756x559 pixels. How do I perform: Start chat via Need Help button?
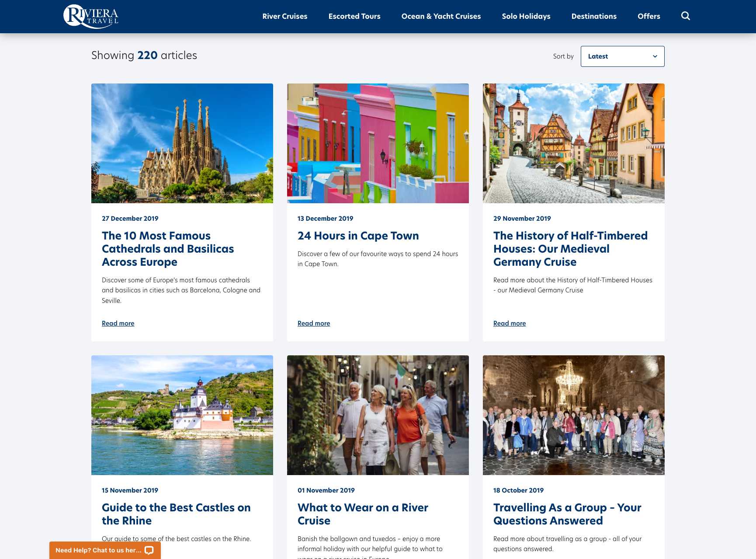click(98, 550)
